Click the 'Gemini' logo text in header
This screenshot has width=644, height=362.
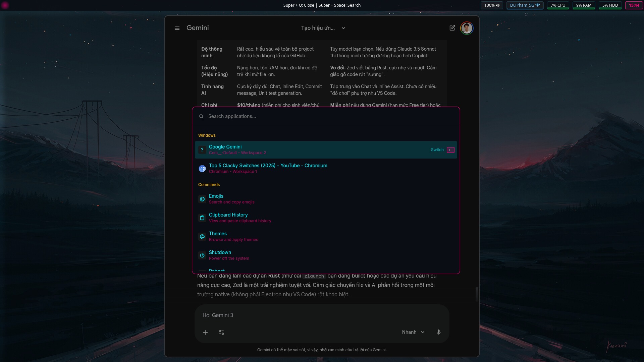[x=198, y=28]
